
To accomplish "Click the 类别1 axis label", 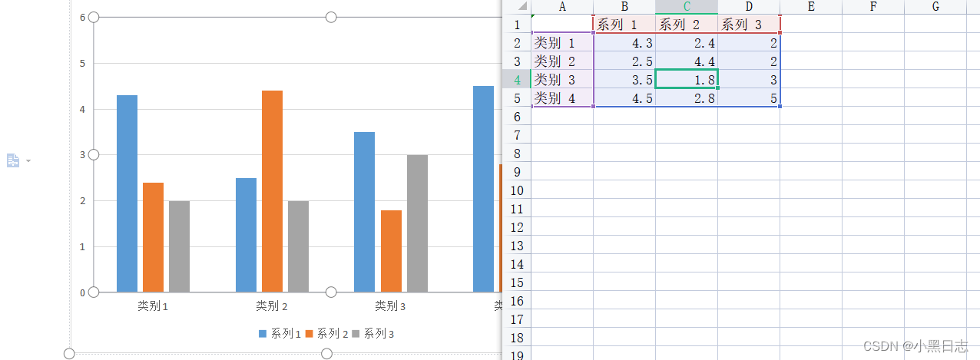I will (x=153, y=306).
